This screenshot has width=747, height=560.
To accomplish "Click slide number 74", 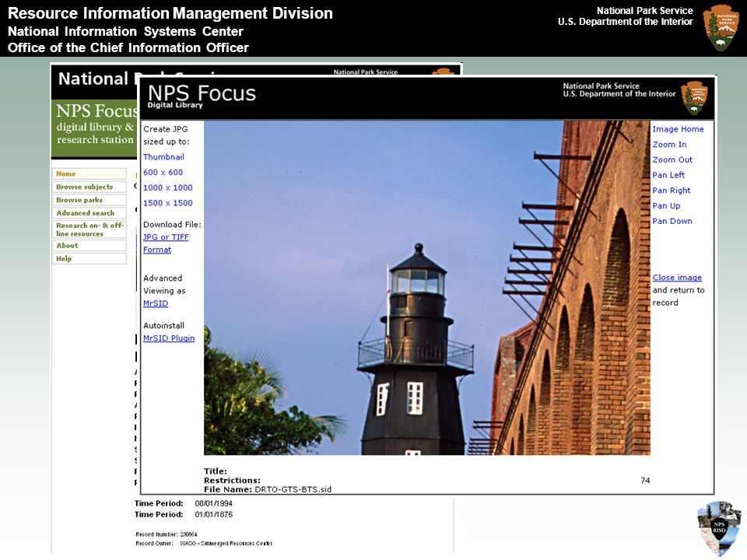I will click(x=645, y=481).
